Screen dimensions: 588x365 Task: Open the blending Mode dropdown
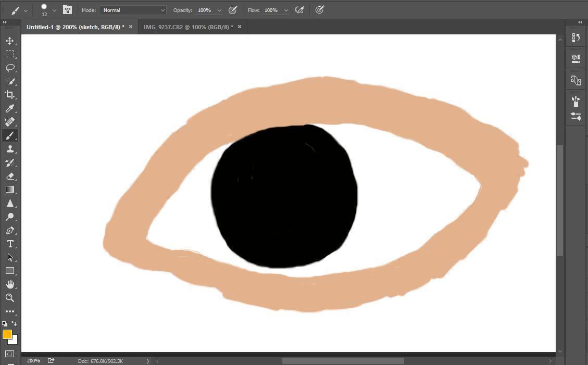pos(133,10)
